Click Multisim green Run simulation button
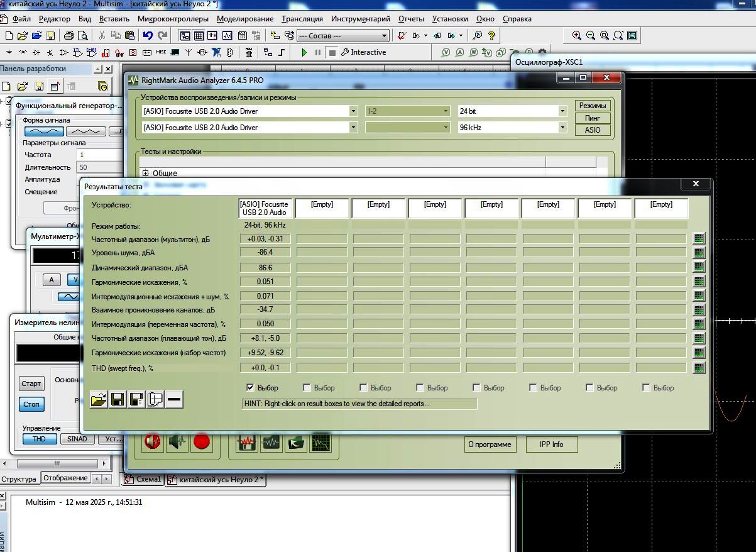The width and height of the screenshot is (756, 552). pyautogui.click(x=304, y=52)
